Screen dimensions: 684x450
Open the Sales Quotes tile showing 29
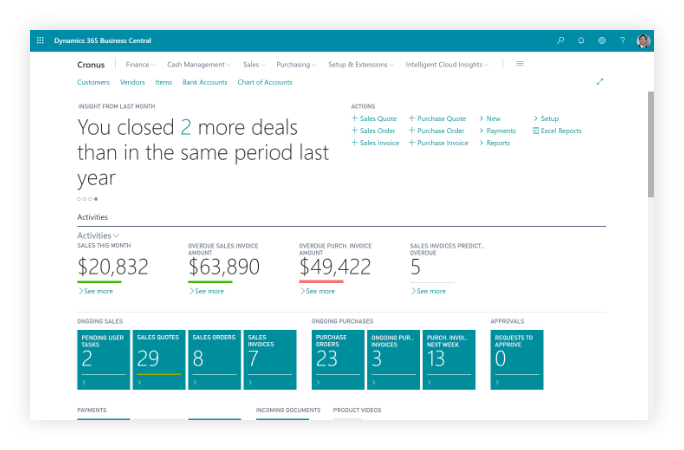coord(159,359)
